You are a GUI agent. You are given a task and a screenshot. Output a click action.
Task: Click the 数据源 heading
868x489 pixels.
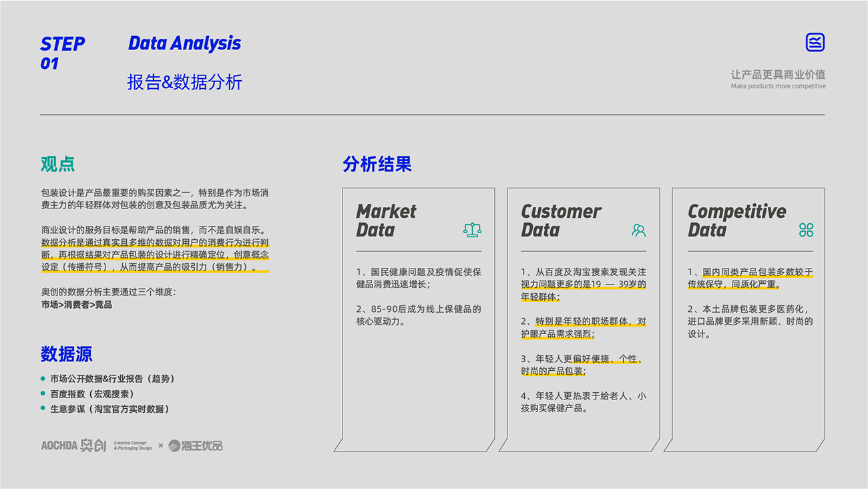click(x=66, y=354)
